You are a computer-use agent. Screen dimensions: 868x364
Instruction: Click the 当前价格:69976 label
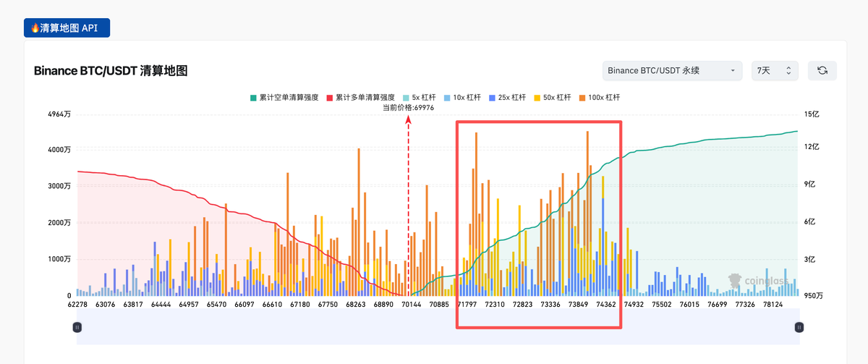point(408,107)
